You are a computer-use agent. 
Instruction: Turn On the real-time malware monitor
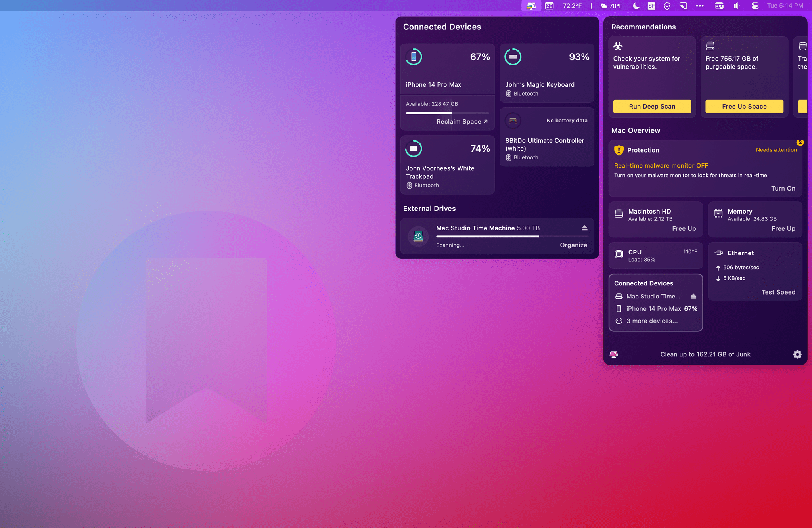(783, 189)
